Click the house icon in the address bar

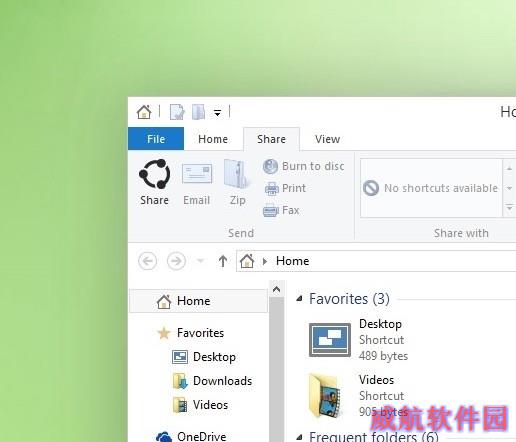point(247,261)
